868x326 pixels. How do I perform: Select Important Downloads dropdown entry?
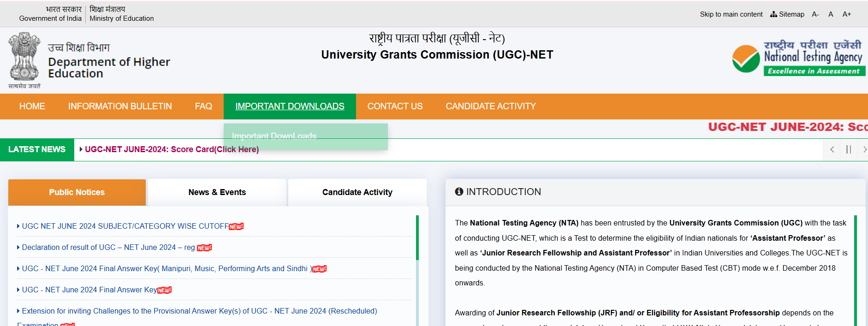click(x=306, y=136)
